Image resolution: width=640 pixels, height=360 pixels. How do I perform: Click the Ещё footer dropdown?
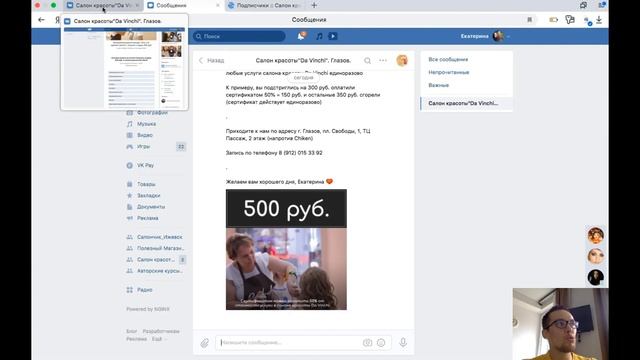[x=159, y=339]
